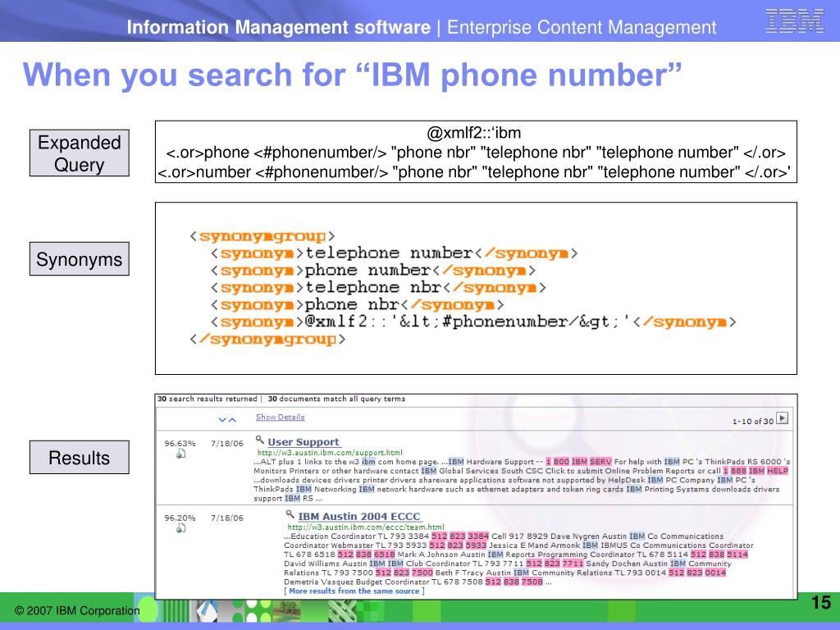Viewport: 840px width, 630px height.
Task: Click the closing </synonymgroup> tag
Action: click(x=268, y=339)
